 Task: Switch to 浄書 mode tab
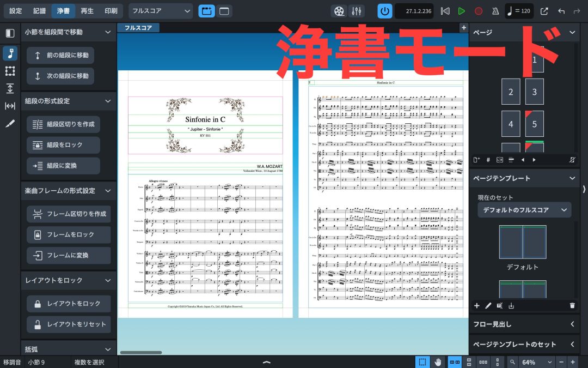point(63,11)
